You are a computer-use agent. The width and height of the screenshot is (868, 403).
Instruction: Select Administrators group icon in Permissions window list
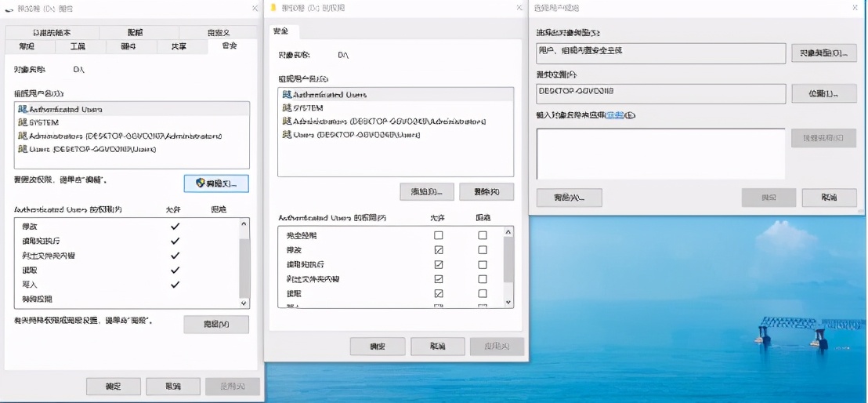pos(287,122)
